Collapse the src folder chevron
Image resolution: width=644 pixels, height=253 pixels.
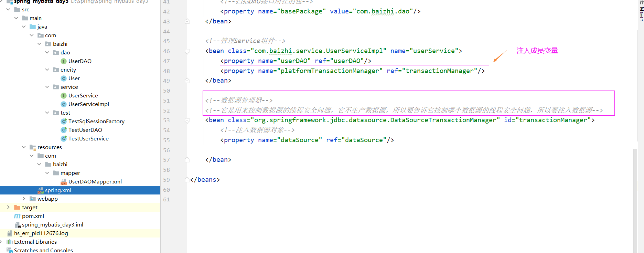click(x=8, y=9)
